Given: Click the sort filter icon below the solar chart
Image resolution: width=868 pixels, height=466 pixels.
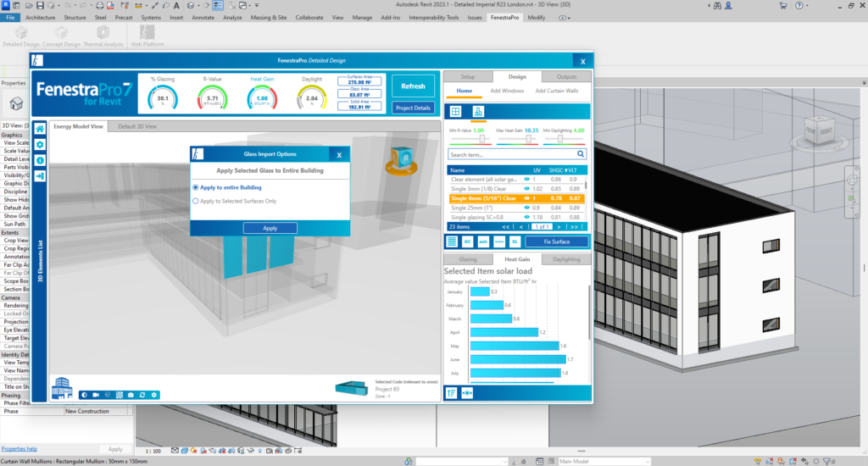Looking at the screenshot, I should pyautogui.click(x=452, y=393).
